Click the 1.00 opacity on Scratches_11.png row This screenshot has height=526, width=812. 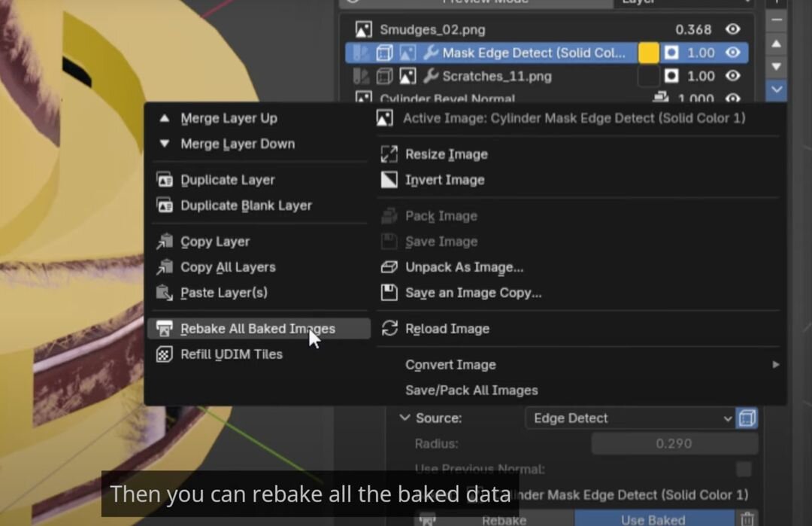pos(701,76)
